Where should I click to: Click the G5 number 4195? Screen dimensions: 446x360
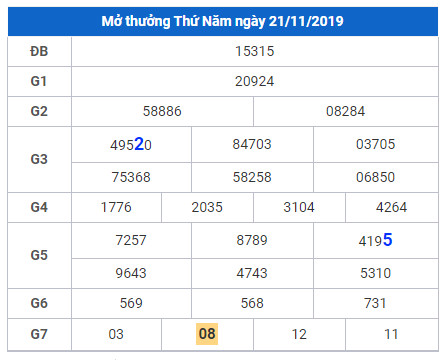click(x=376, y=240)
